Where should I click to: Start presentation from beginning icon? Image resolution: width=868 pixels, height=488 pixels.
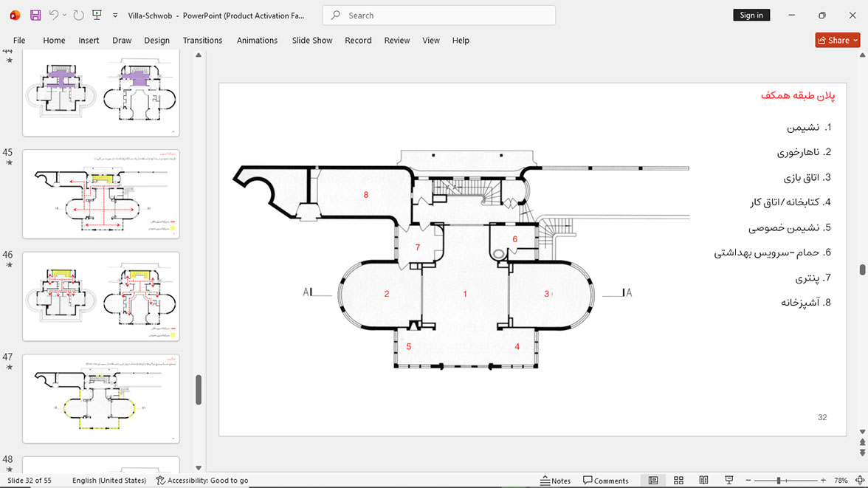97,15
